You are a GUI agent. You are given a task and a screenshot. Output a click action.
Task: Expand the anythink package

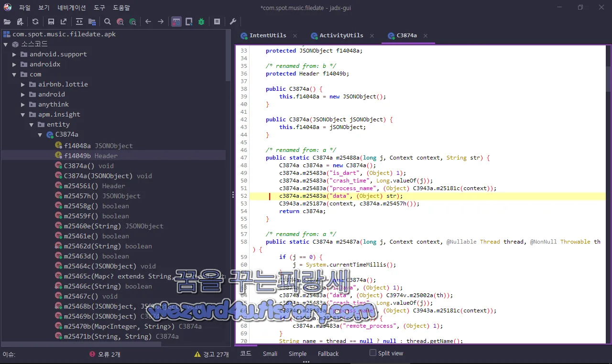tap(23, 105)
